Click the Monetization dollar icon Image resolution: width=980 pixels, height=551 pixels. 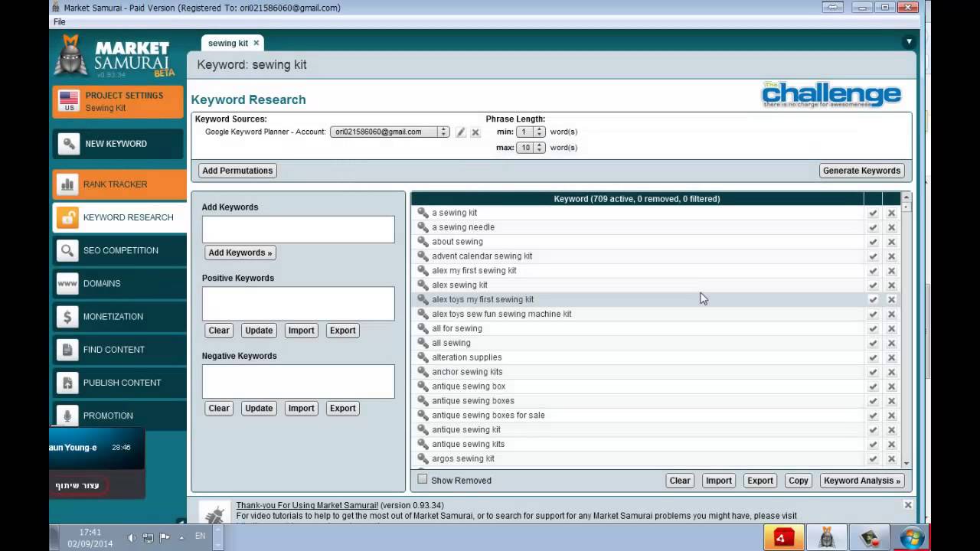[x=67, y=316]
